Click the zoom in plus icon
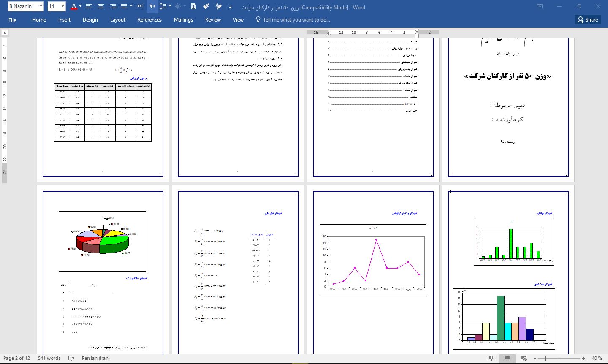 click(584, 358)
